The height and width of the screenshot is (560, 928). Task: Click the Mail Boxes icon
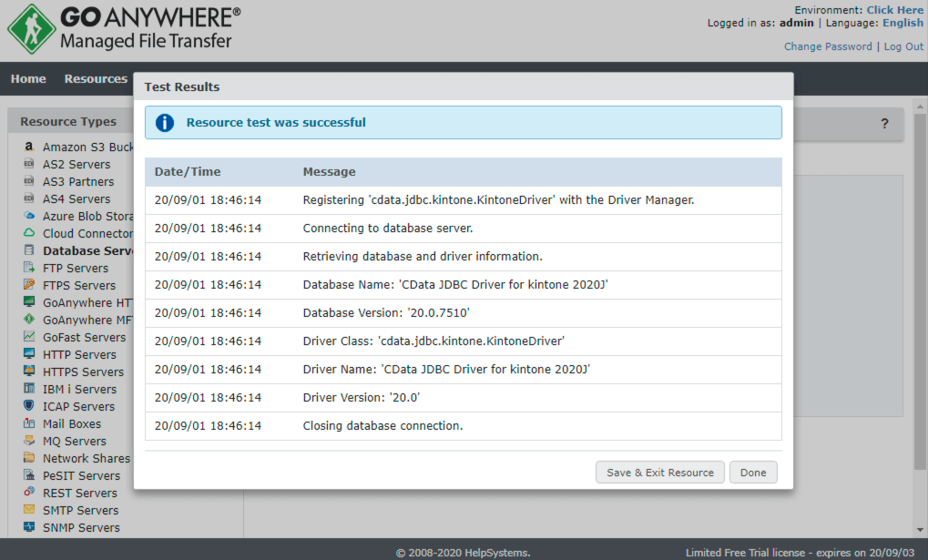pyautogui.click(x=29, y=423)
